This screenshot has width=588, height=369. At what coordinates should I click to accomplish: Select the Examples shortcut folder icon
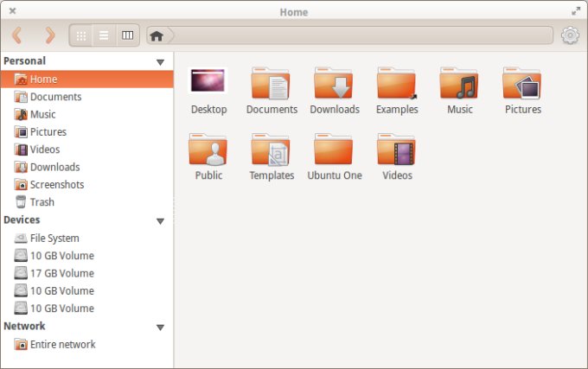(x=397, y=84)
